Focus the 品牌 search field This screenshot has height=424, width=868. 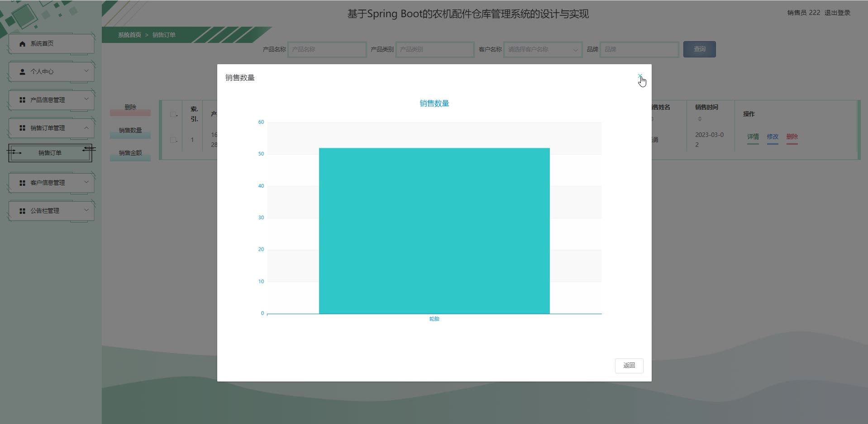pos(639,49)
